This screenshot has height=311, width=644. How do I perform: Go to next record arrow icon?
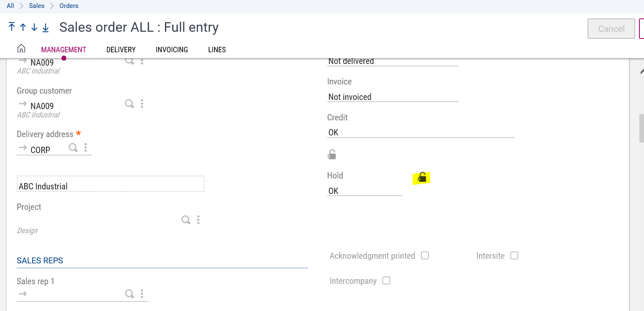coord(34,27)
